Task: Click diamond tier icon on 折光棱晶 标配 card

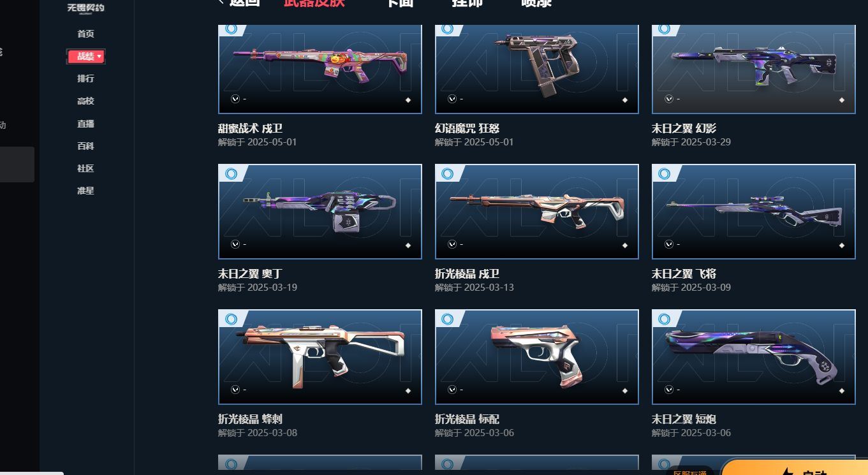Action: pyautogui.click(x=625, y=391)
